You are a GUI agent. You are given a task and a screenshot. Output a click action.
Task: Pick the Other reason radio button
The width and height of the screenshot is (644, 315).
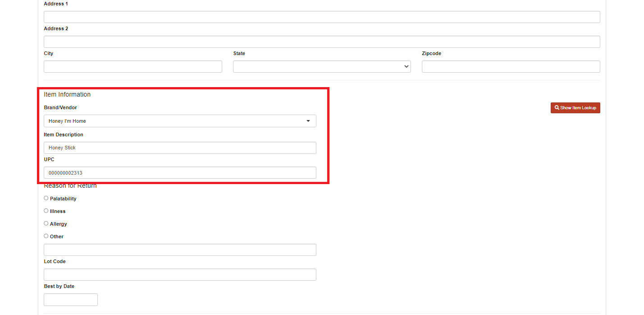[46, 236]
